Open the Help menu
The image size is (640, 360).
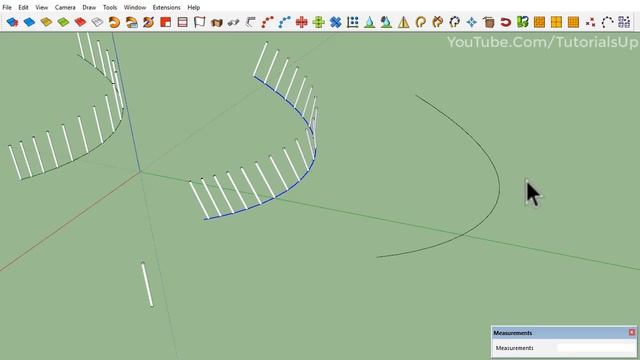(x=193, y=7)
